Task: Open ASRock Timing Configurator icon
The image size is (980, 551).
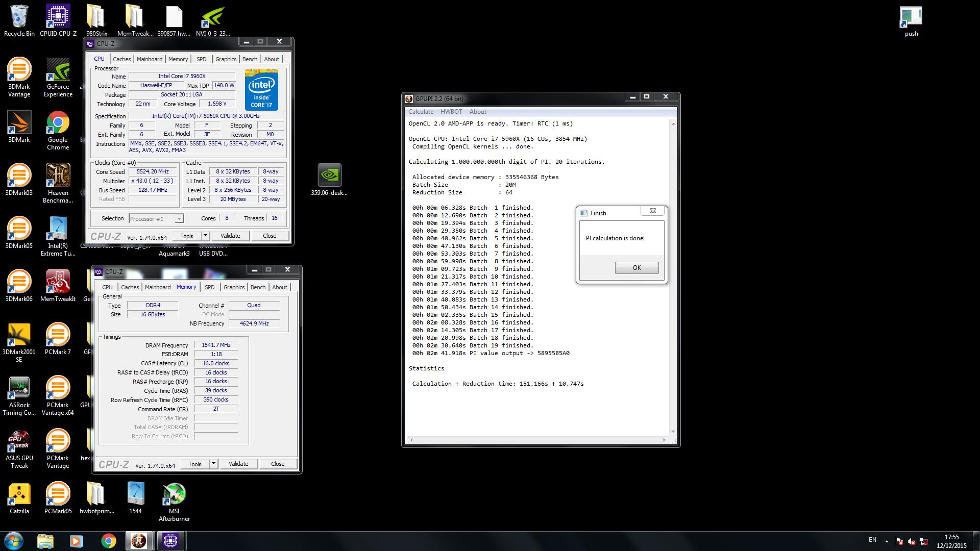Action: point(19,395)
